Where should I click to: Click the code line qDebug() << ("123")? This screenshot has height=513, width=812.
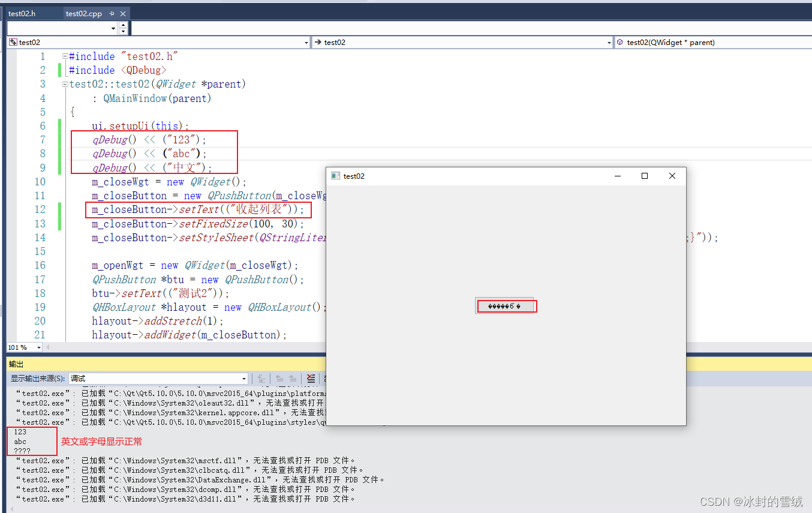coord(149,140)
